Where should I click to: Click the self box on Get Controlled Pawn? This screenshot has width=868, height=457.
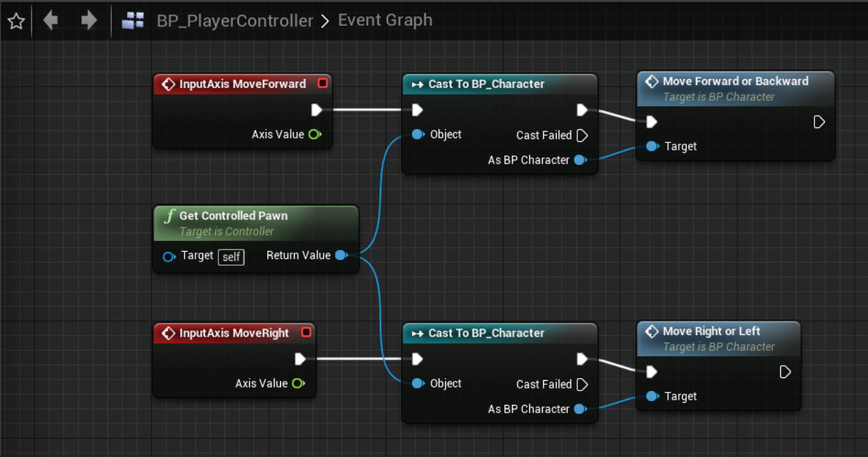click(x=231, y=257)
